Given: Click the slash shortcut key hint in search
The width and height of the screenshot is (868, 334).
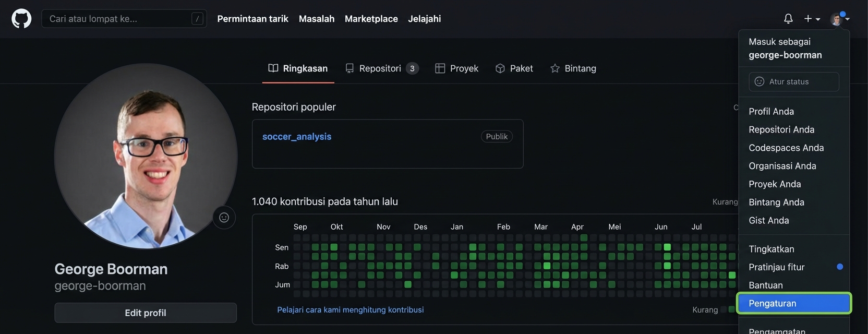Looking at the screenshot, I should [197, 19].
